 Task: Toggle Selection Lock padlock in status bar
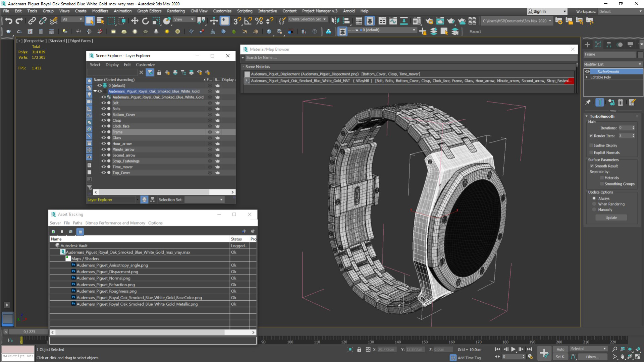point(359,350)
